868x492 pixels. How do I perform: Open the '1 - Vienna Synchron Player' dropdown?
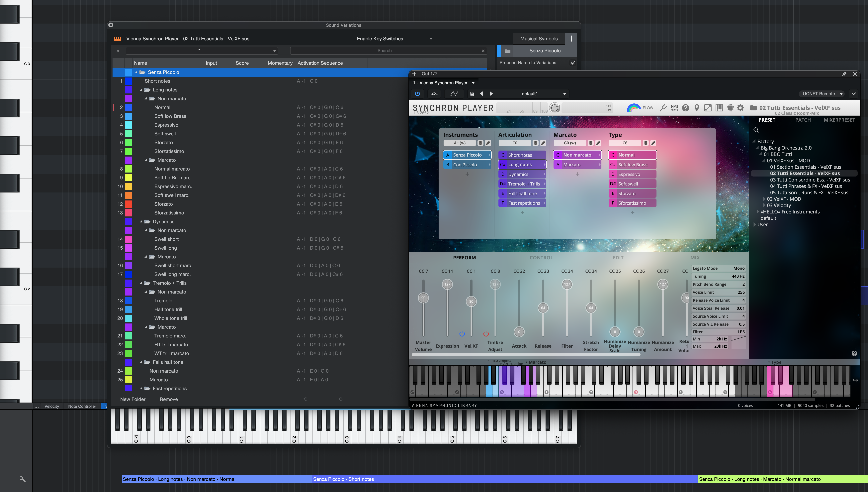(444, 83)
